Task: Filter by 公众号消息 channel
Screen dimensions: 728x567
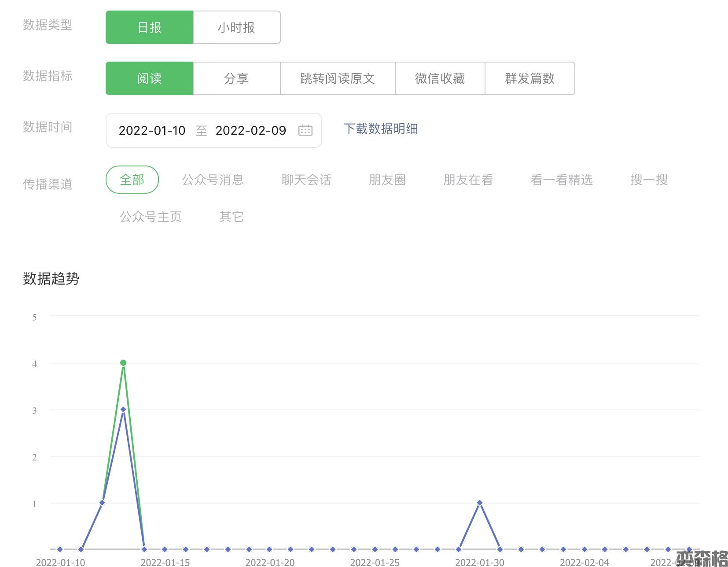Action: [x=213, y=180]
